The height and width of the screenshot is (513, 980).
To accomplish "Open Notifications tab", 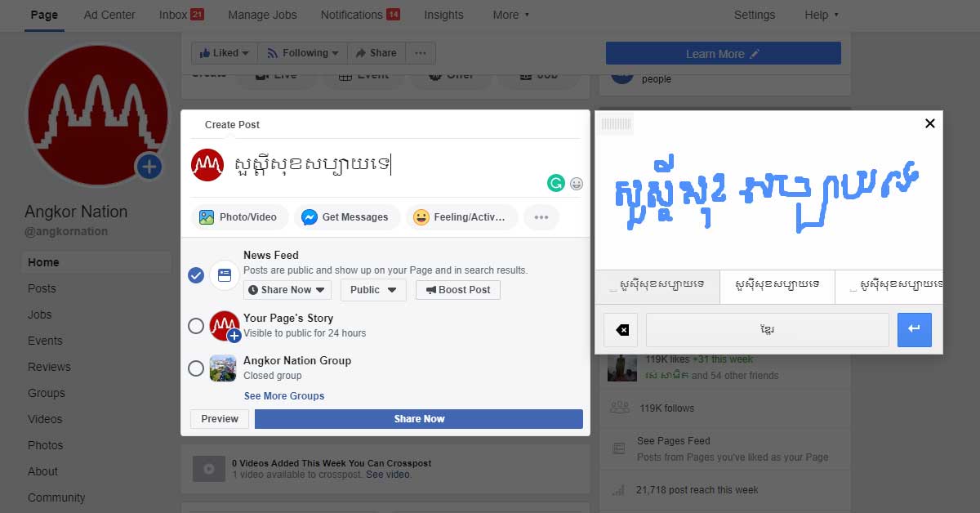I will pos(360,15).
